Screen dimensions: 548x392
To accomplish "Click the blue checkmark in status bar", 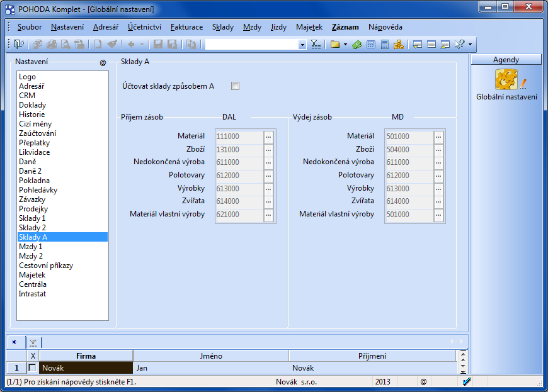I will [466, 381].
